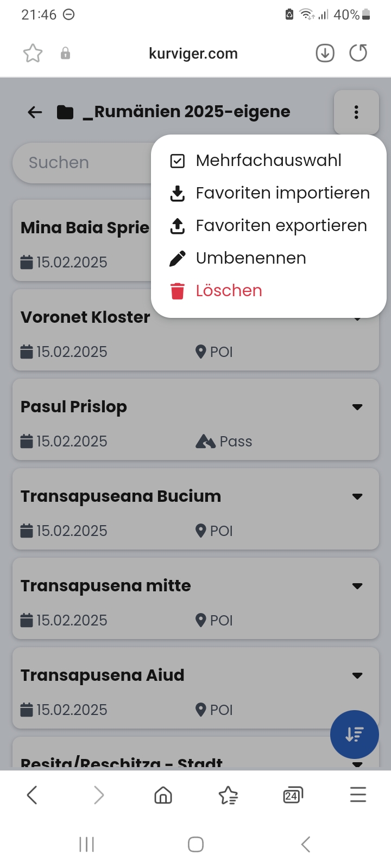Select Favoriten exportieren from the menu

tap(269, 226)
